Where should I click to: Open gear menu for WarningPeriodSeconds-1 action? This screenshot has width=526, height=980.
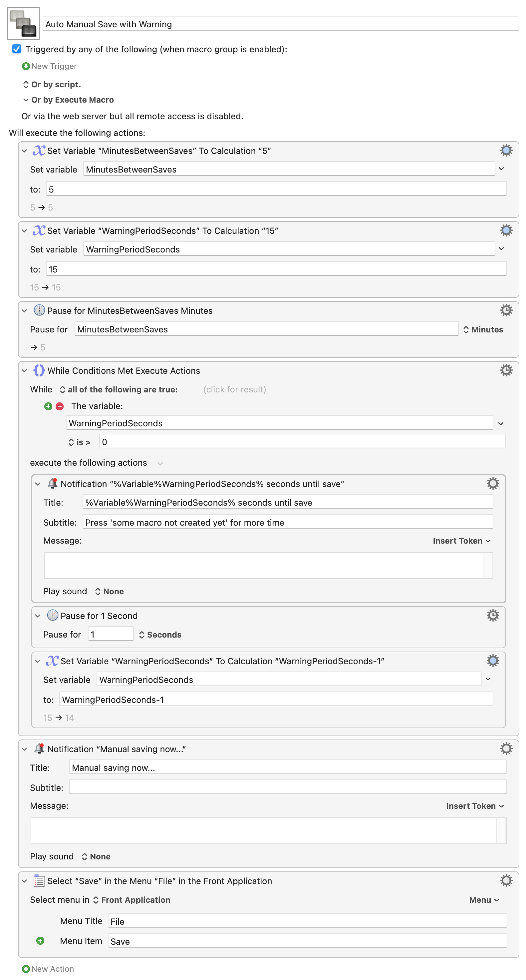492,661
